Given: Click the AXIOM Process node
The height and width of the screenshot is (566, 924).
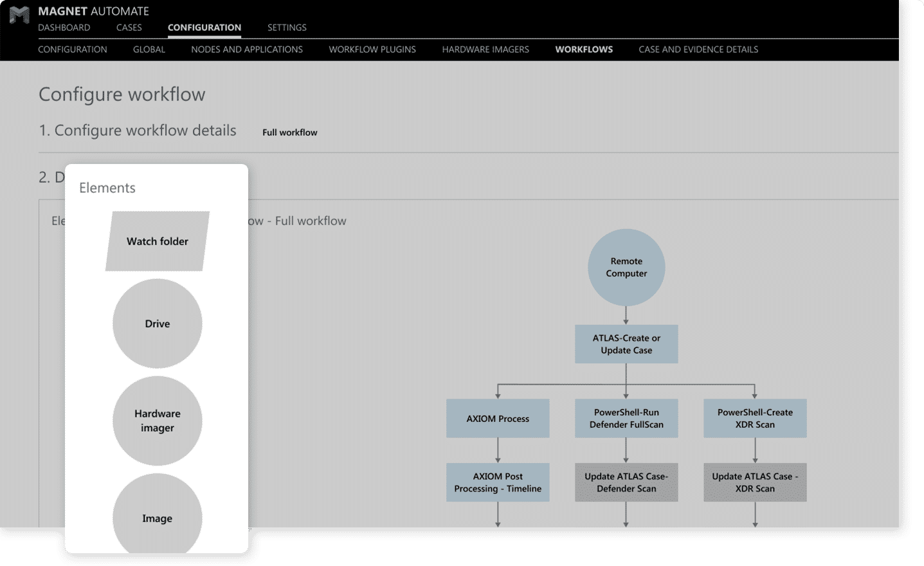Looking at the screenshot, I should coord(498,419).
